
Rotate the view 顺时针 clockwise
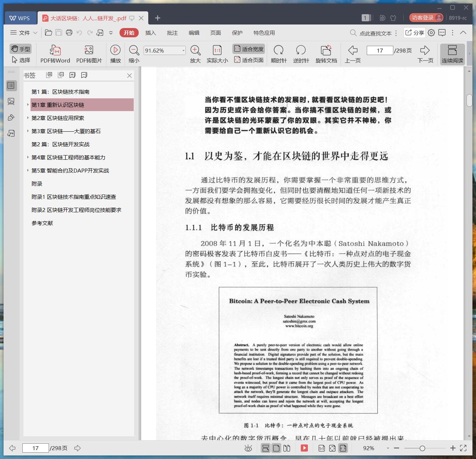pos(279,54)
